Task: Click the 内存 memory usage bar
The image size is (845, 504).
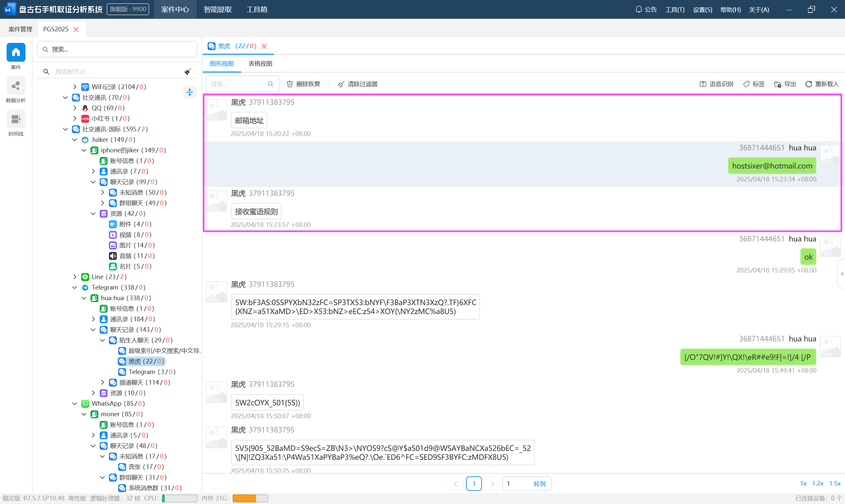Action: [x=250, y=498]
